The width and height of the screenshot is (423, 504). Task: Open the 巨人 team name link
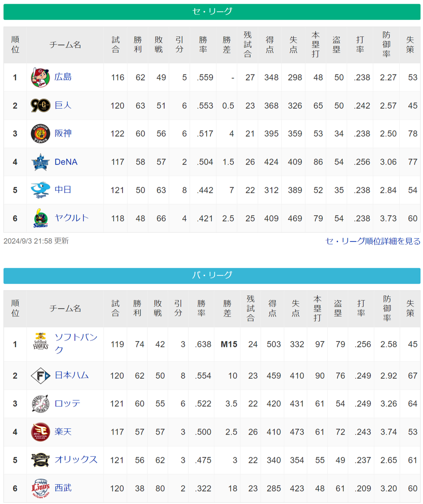coord(63,105)
